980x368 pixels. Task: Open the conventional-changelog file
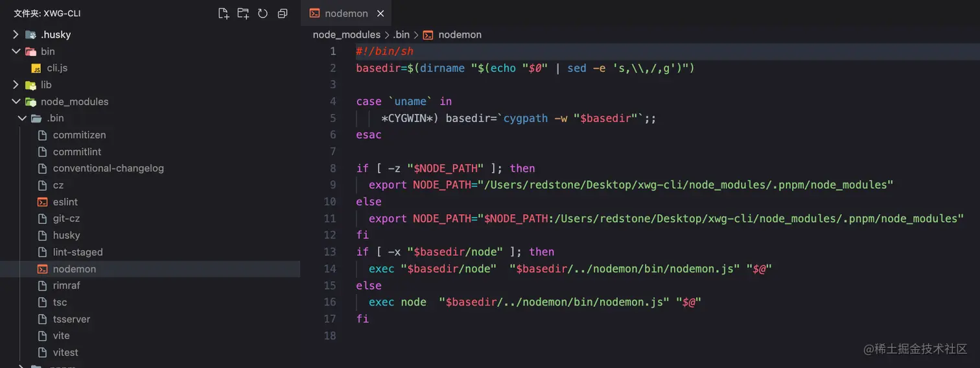(108, 169)
